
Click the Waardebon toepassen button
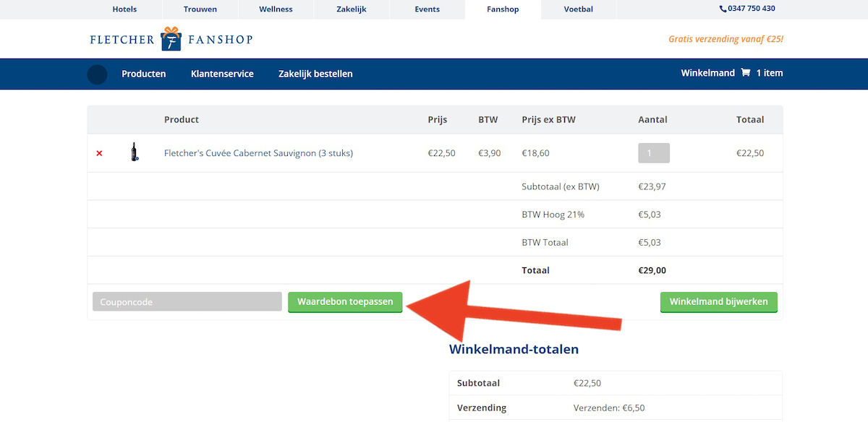(x=345, y=302)
